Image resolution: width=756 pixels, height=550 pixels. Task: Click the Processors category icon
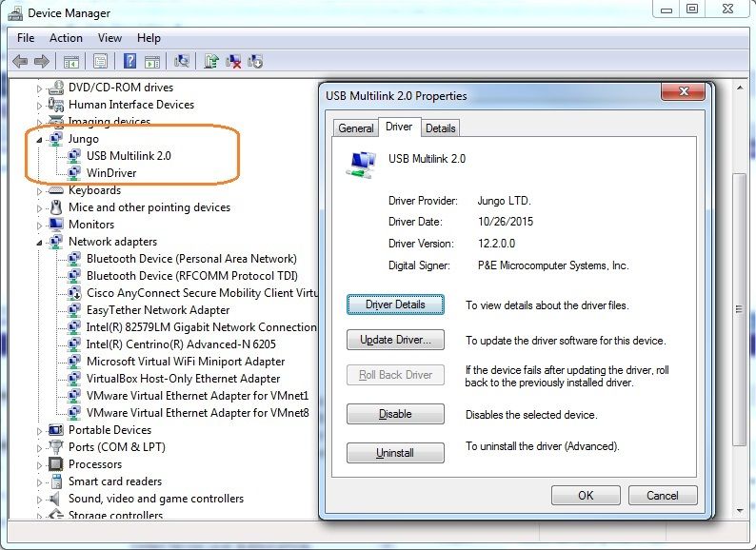tap(56, 464)
